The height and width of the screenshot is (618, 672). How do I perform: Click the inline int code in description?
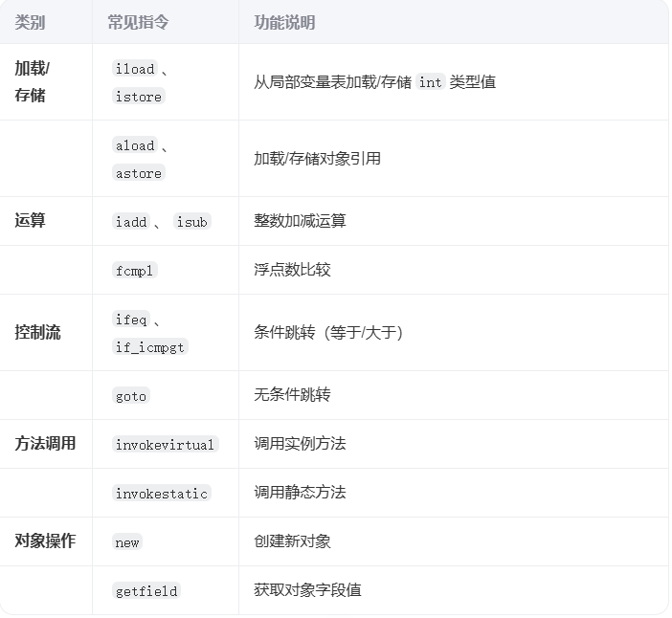431,82
